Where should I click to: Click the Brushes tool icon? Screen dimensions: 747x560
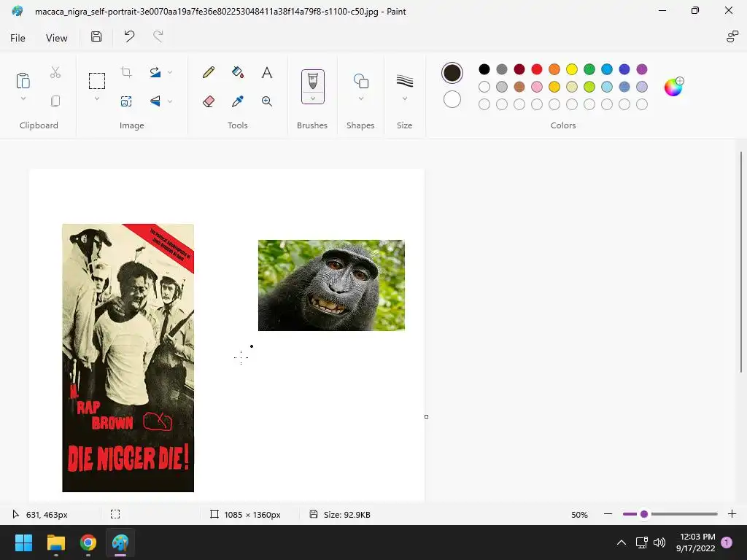click(x=312, y=80)
